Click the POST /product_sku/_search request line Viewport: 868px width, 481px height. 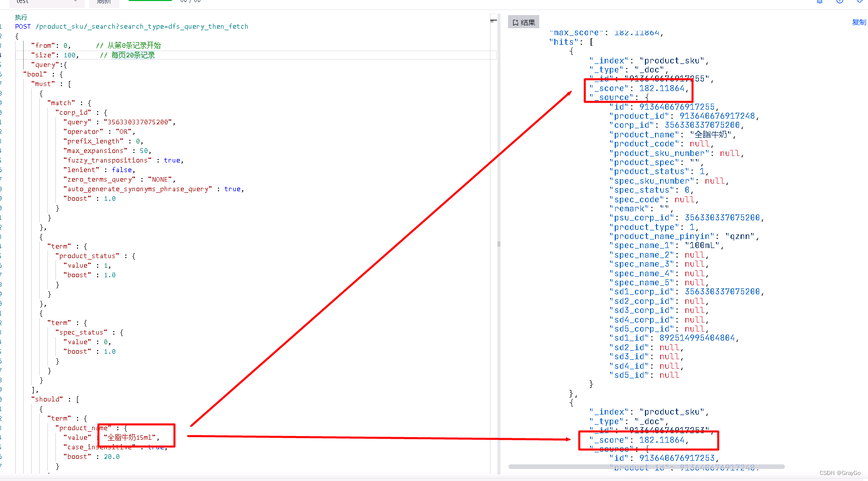tap(131, 26)
